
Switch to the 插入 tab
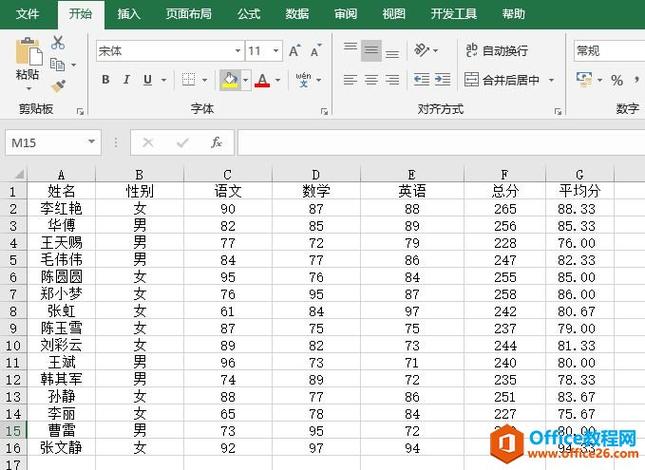pos(129,14)
